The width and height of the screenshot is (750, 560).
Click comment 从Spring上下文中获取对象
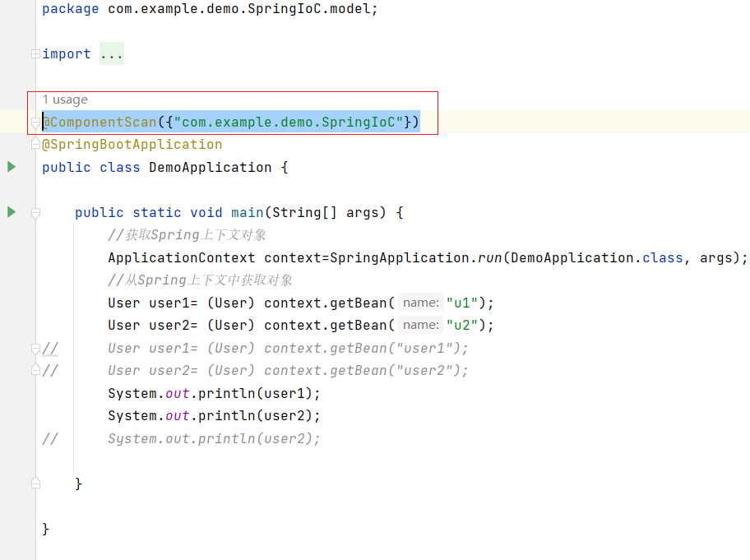pyautogui.click(x=200, y=280)
